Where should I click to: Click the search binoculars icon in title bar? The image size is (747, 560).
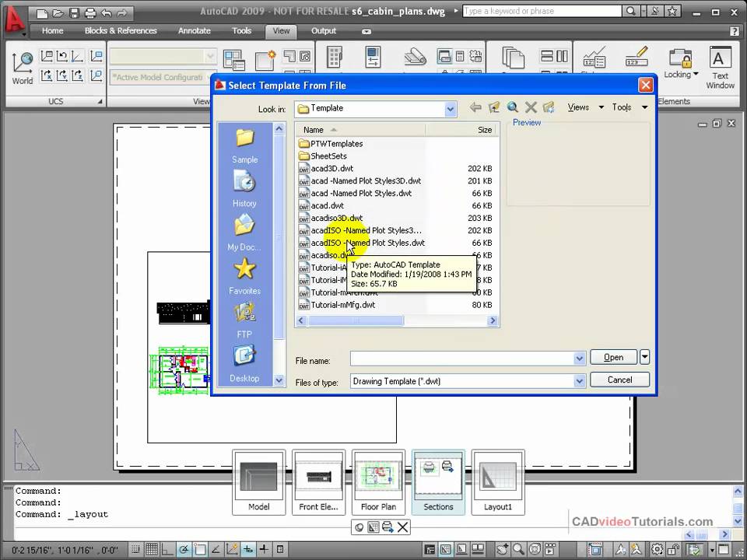click(x=630, y=11)
